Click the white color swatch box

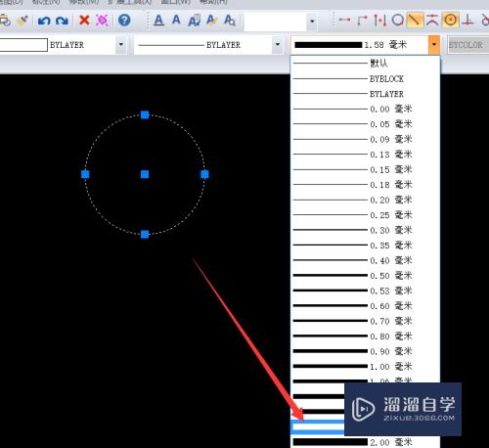pyautogui.click(x=23, y=45)
